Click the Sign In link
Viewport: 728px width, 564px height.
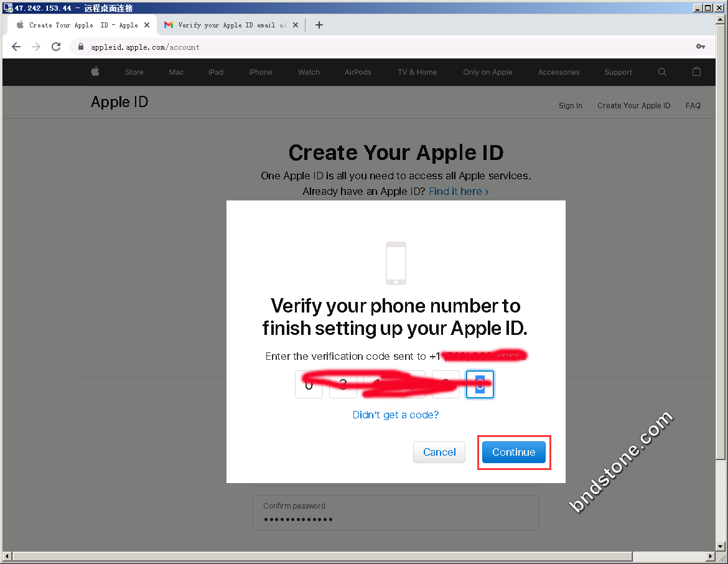[x=570, y=105]
